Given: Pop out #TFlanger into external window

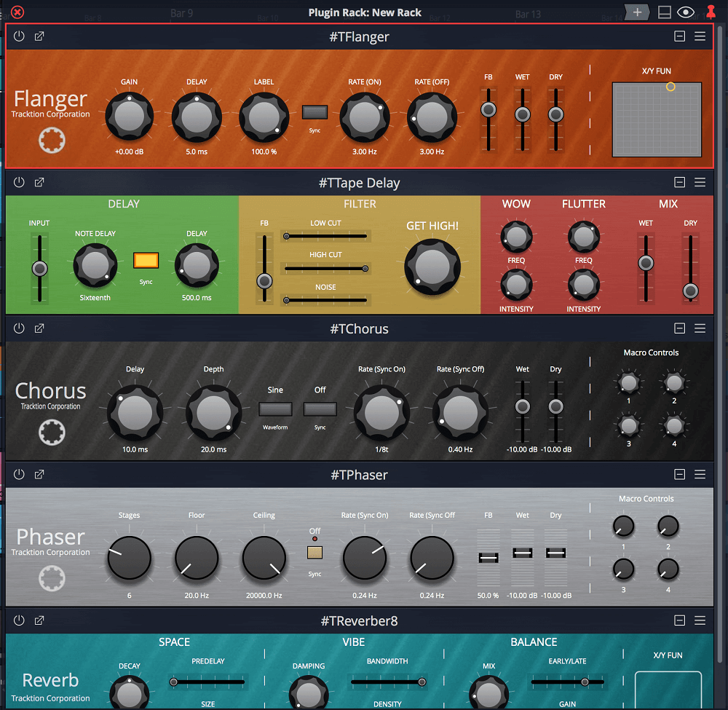Looking at the screenshot, I should pos(39,36).
